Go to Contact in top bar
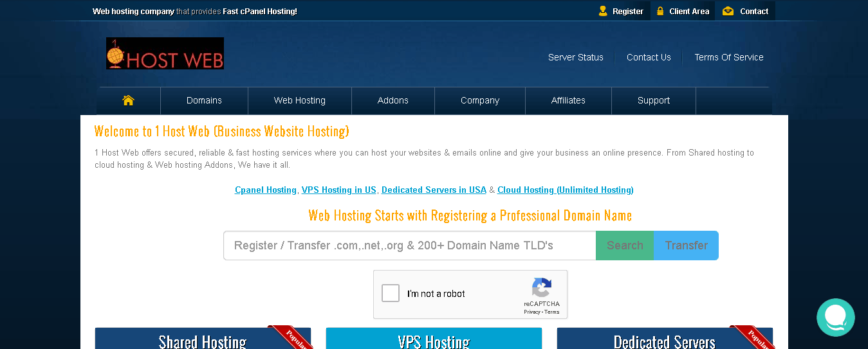The image size is (868, 349). pos(754,11)
